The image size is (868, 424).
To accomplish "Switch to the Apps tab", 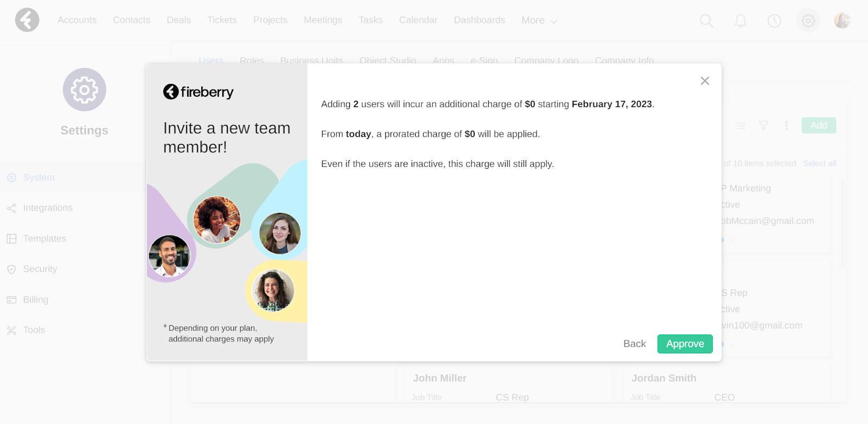I will pyautogui.click(x=443, y=60).
